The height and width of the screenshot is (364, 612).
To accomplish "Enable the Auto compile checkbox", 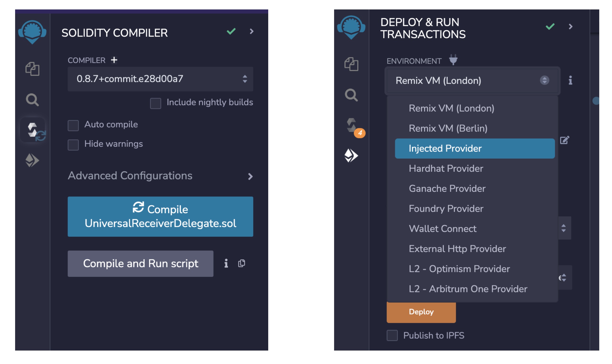I will (x=73, y=126).
